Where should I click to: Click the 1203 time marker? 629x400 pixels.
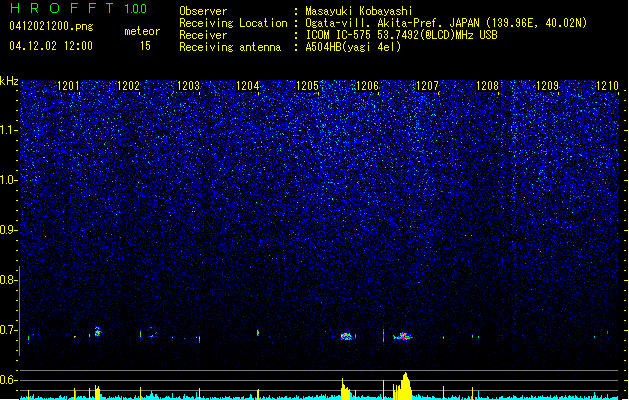click(189, 86)
